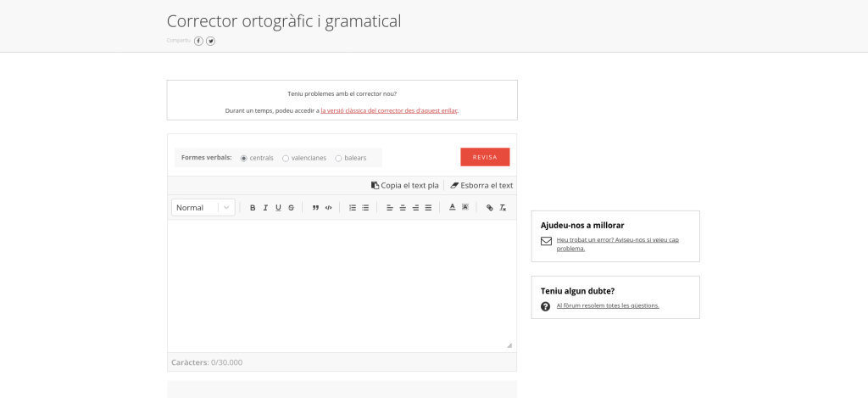This screenshot has width=868, height=398.
Task: Insert a hyperlink with link icon
Action: tap(489, 208)
